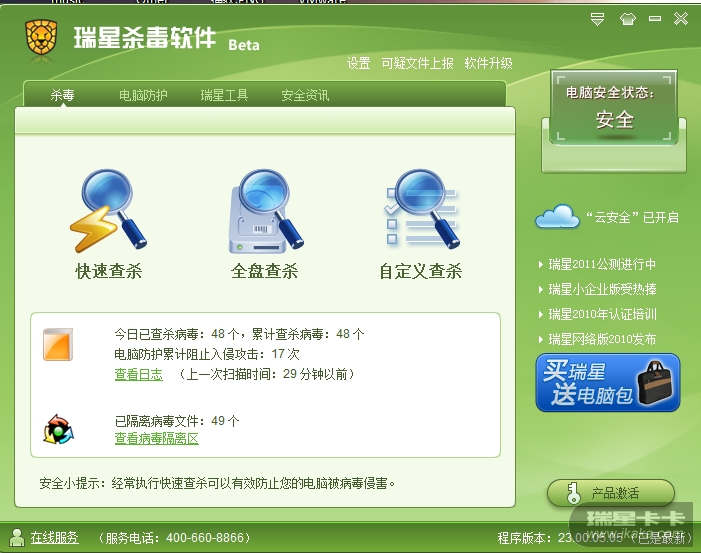Click the 电脑安全状态 安全 status panel
701x553 pixels.
coord(614,108)
